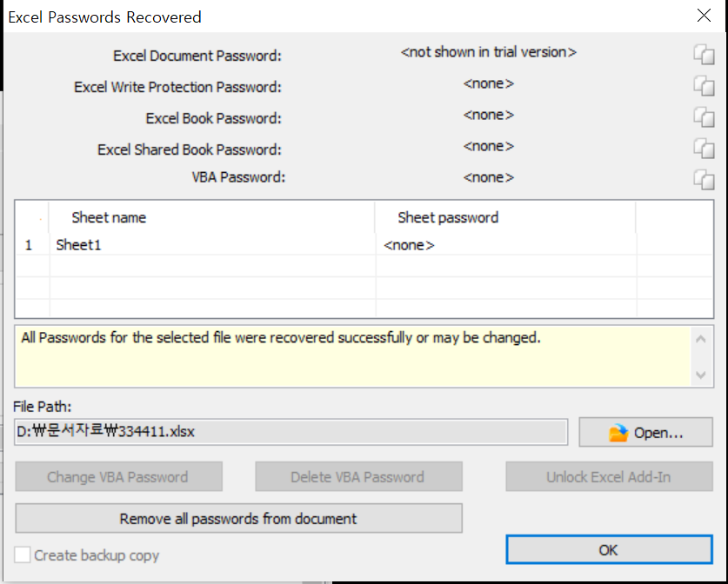Copy the Excel Shared Book Password value
The height and width of the screenshot is (584, 728).
(704, 149)
